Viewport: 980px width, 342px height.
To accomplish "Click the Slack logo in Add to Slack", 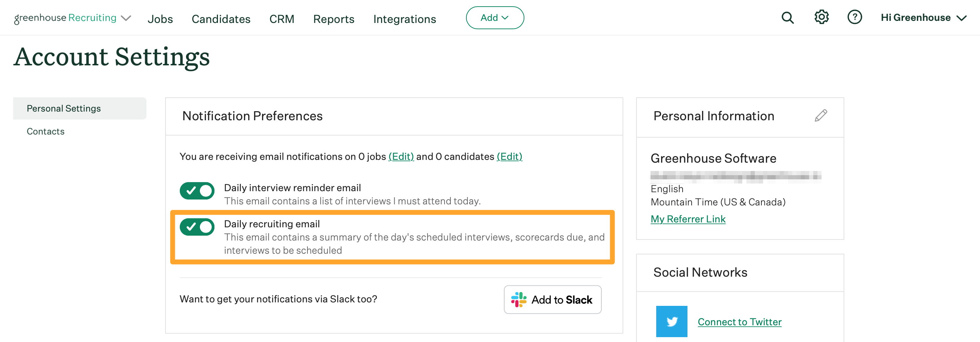I will click(x=518, y=299).
